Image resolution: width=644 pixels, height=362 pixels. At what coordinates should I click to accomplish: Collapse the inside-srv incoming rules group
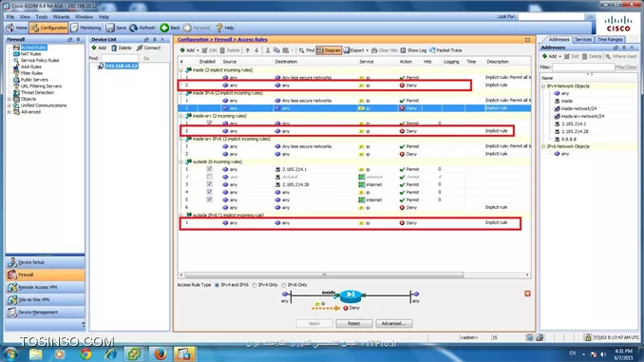181,116
